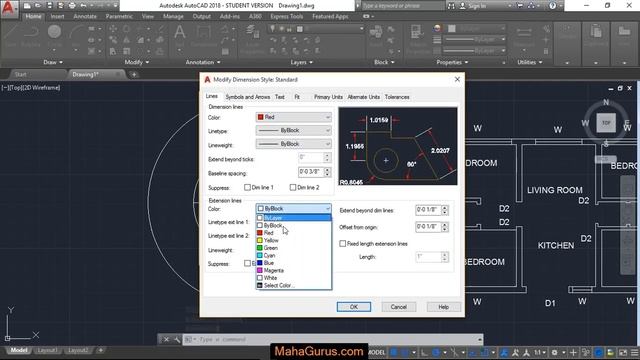
Task: Switch to the Text tab in dialog
Action: pos(280,97)
